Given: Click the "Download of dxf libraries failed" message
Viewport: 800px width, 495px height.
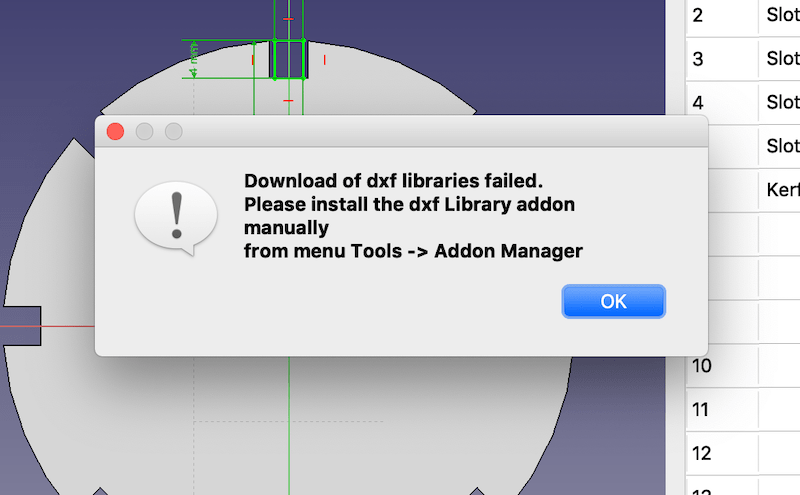Looking at the screenshot, I should [393, 181].
